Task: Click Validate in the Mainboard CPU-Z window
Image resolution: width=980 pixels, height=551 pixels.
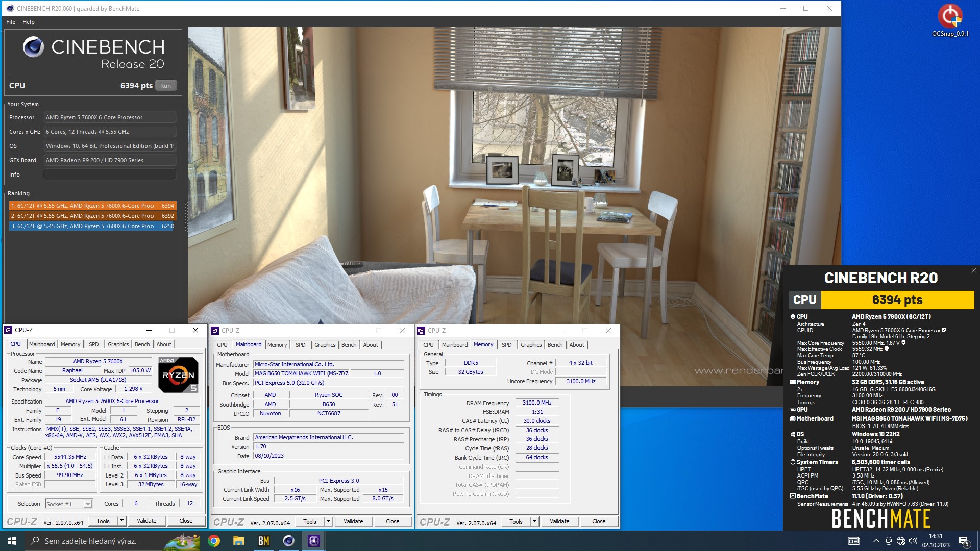Action: click(x=353, y=521)
